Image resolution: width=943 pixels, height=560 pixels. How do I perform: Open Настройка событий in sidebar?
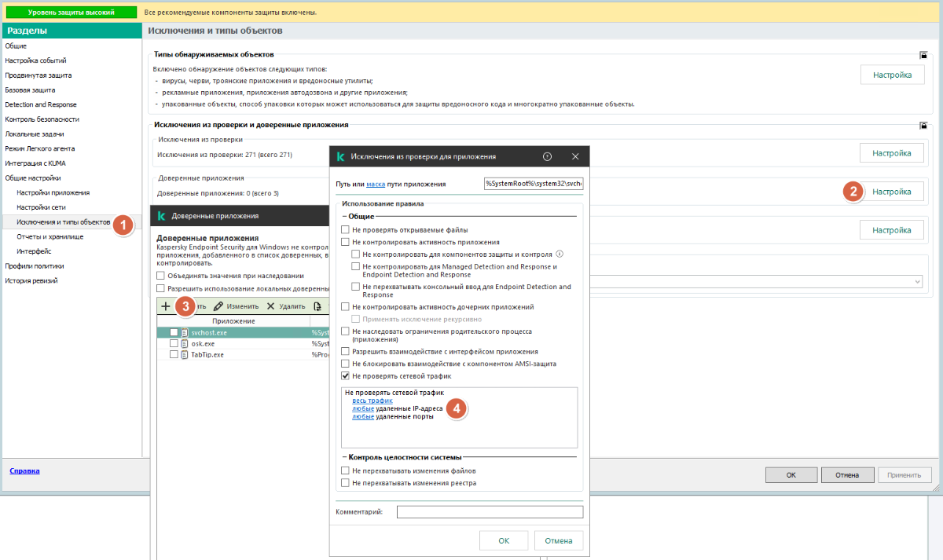pos(35,60)
